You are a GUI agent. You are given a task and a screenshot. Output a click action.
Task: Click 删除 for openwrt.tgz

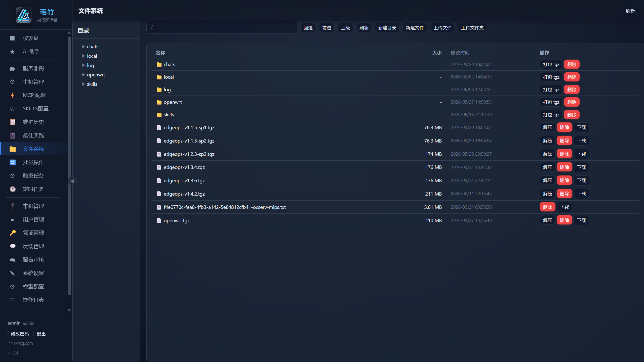[565, 220]
